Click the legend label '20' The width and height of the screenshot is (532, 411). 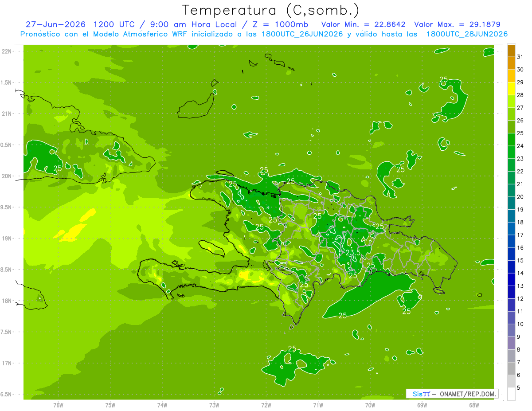(520, 197)
